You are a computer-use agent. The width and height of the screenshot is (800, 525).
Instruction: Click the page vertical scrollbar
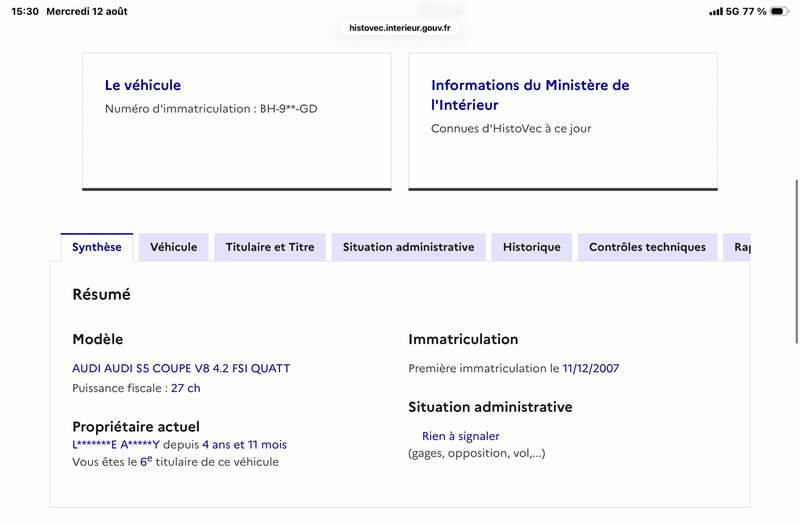coord(796,262)
